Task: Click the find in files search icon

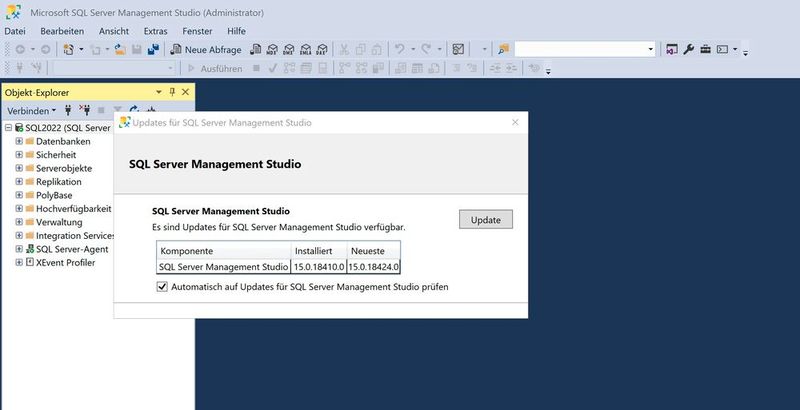Action: click(504, 49)
